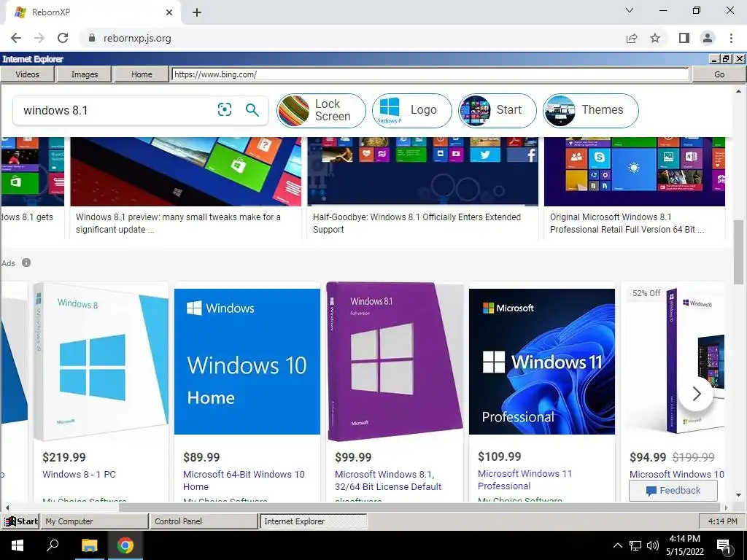The height and width of the screenshot is (560, 747).
Task: Show hidden system tray icons
Action: (x=617, y=545)
